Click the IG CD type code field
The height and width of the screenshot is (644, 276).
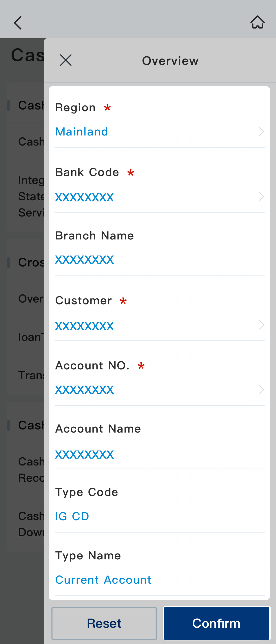(72, 517)
